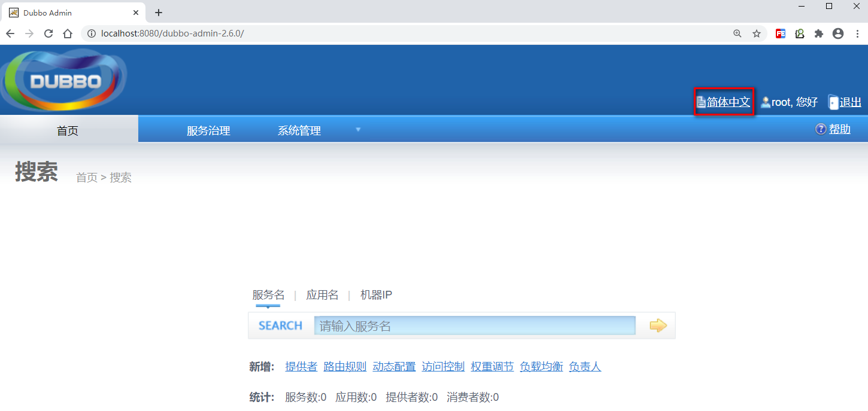Click the SEARCH label

[x=280, y=325]
